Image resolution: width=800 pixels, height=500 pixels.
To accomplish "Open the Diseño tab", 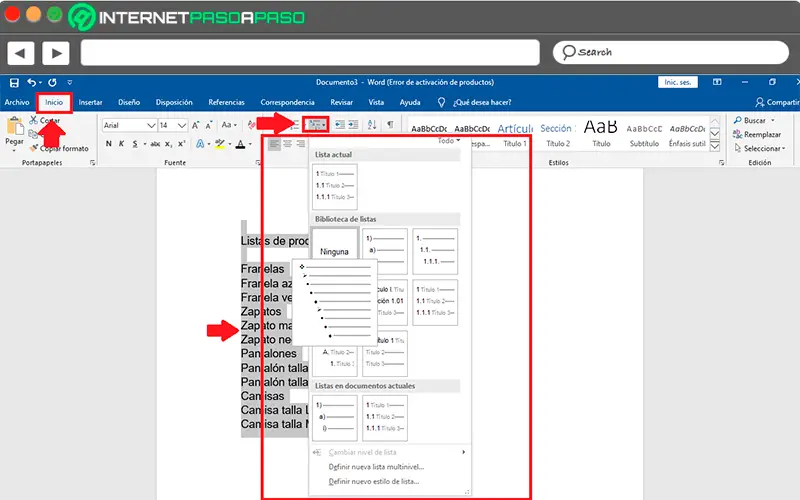I will click(x=129, y=102).
